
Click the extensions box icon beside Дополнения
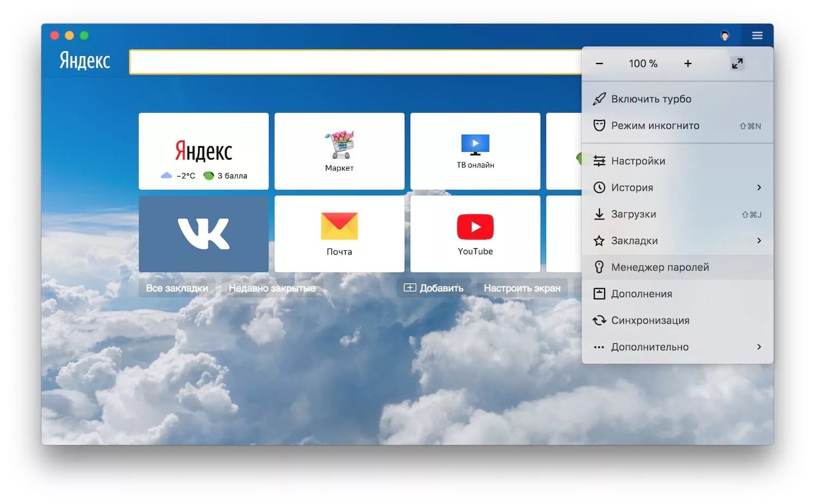599,294
